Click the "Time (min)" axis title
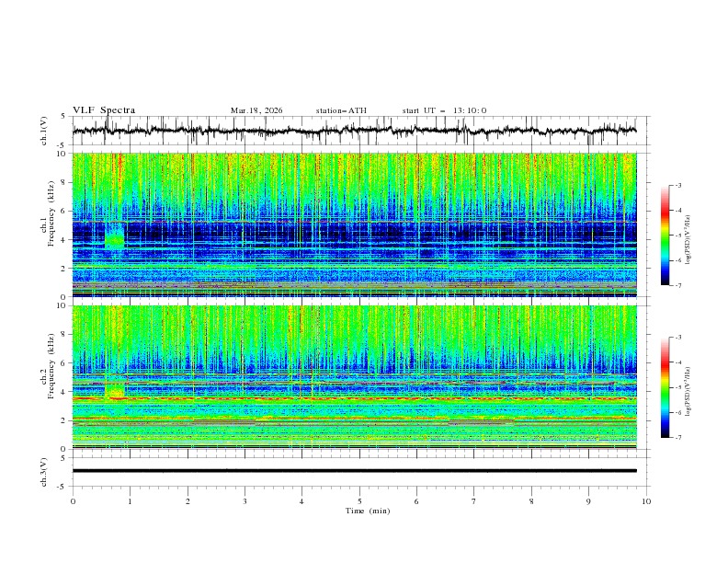 coord(368,511)
